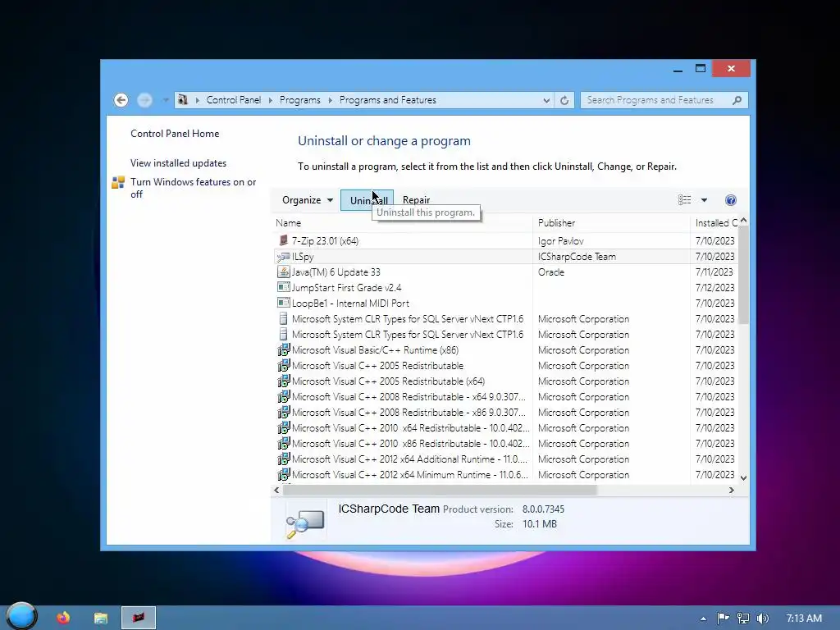Click the Visual Basic/C++ Runtime (x86) icon
Image resolution: width=840 pixels, height=630 pixels.
click(283, 349)
